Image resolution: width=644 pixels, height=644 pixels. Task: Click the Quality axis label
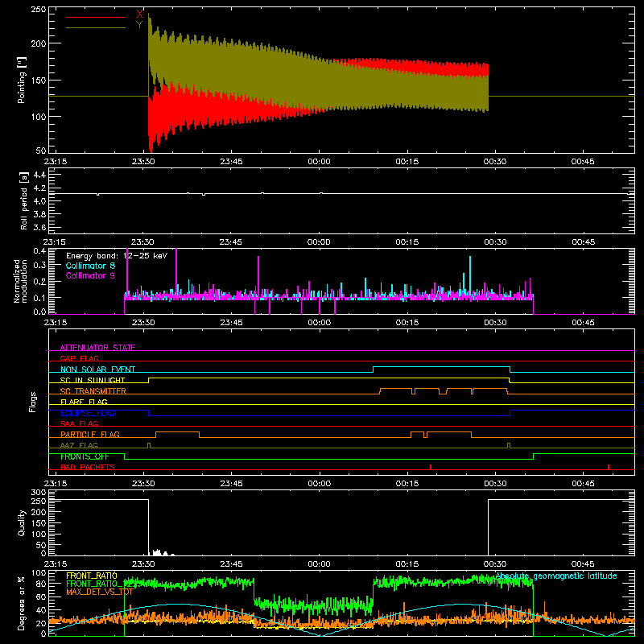coord(22,522)
